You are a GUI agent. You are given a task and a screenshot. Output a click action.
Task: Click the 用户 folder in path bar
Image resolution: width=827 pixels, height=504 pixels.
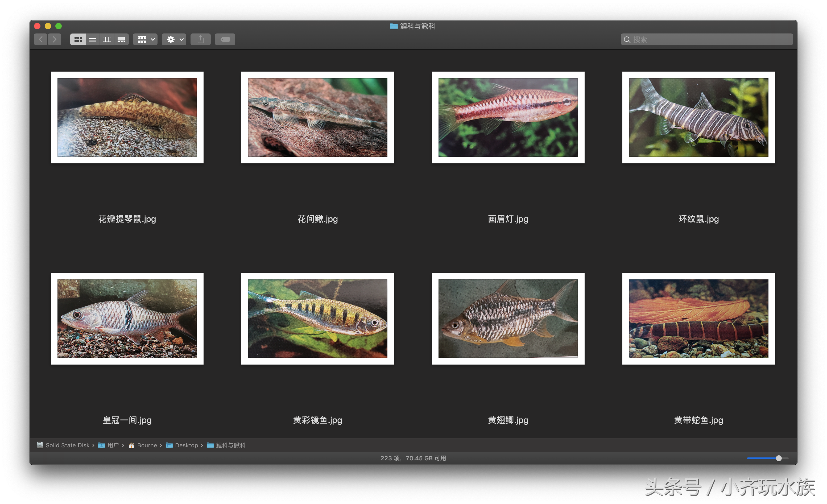[108, 445]
